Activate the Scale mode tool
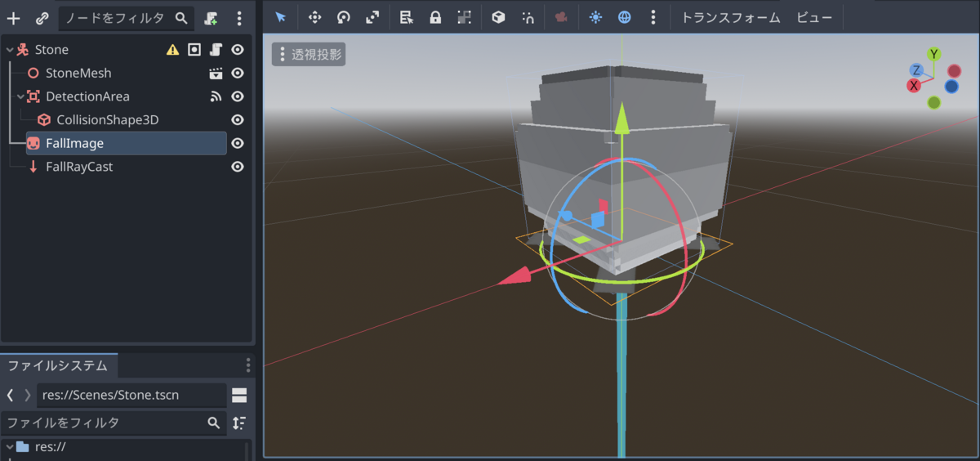980x461 pixels. [372, 17]
